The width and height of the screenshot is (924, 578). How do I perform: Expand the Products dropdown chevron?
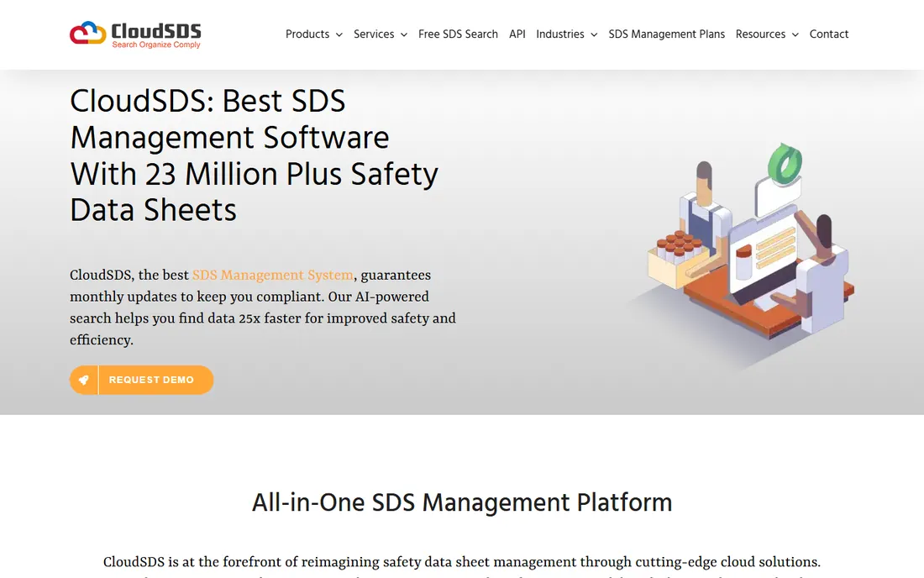[339, 34]
